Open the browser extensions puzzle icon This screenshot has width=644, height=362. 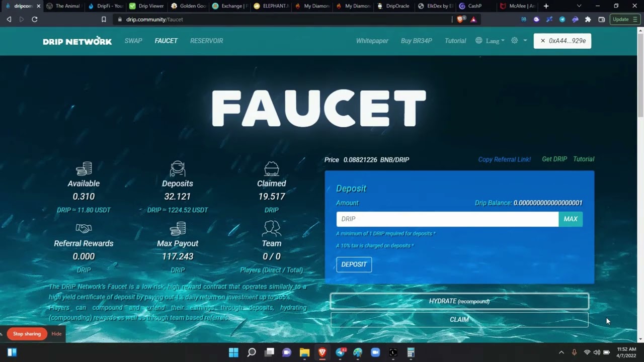pos(588,19)
